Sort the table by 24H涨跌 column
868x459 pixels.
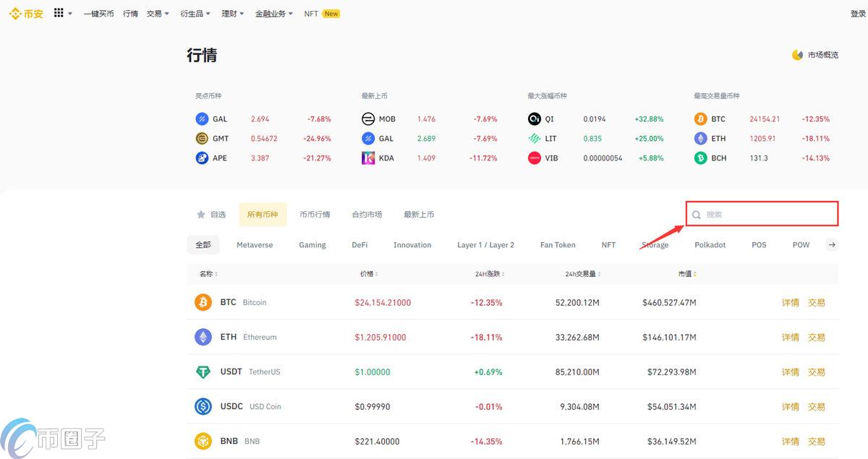[489, 274]
